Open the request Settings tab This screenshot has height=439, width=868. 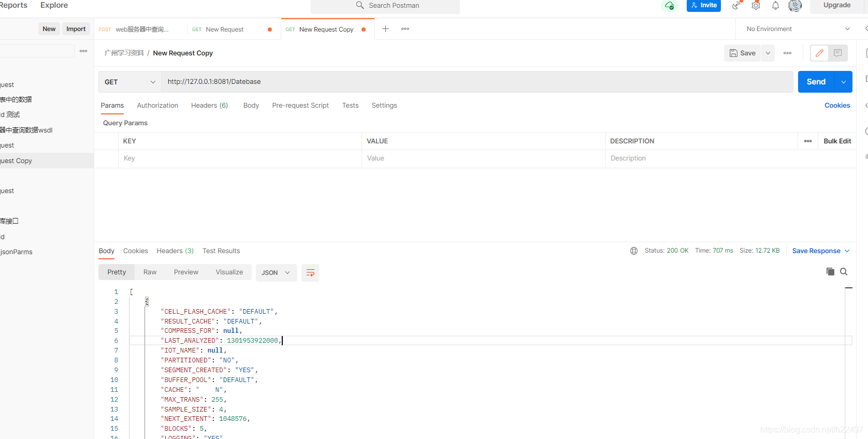coord(384,105)
